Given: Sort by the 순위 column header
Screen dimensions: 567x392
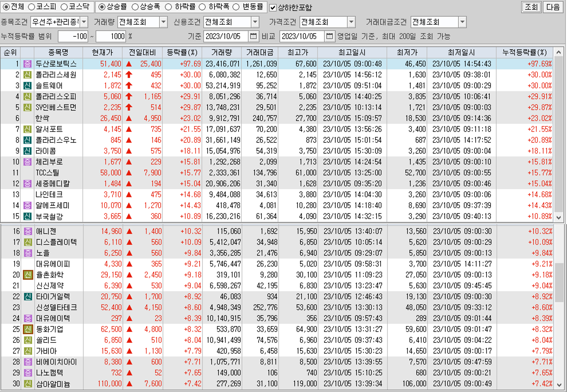Looking at the screenshot, I should pyautogui.click(x=10, y=52).
